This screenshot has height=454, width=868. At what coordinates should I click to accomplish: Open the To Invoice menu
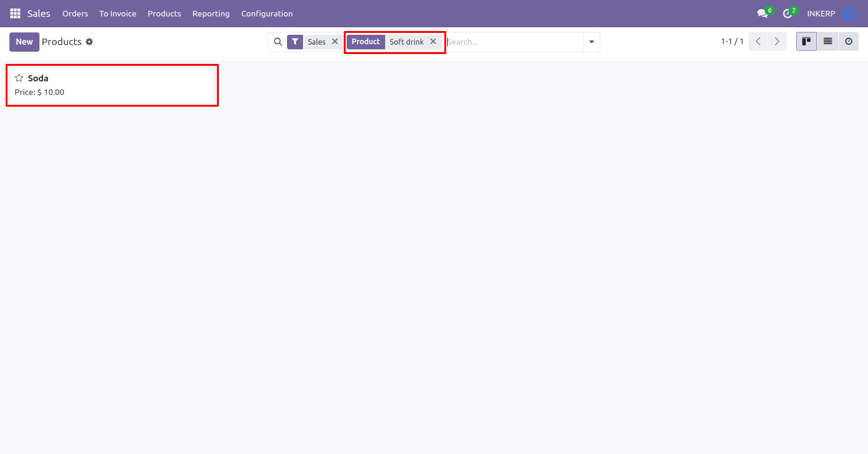(118, 14)
